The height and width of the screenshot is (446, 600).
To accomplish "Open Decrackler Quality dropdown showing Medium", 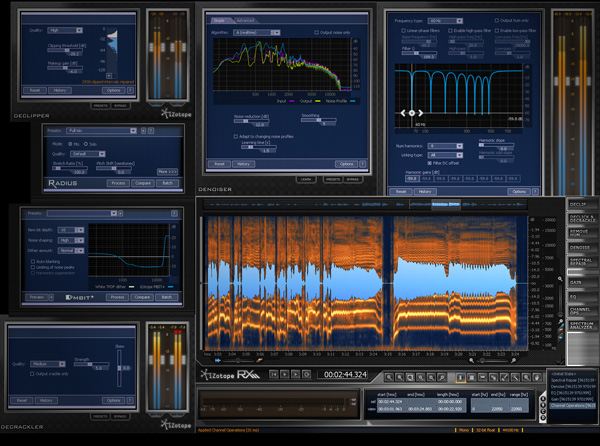I will (48, 364).
